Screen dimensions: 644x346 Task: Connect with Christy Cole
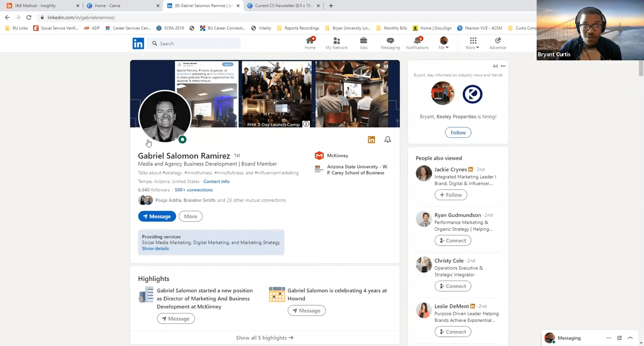pyautogui.click(x=453, y=286)
